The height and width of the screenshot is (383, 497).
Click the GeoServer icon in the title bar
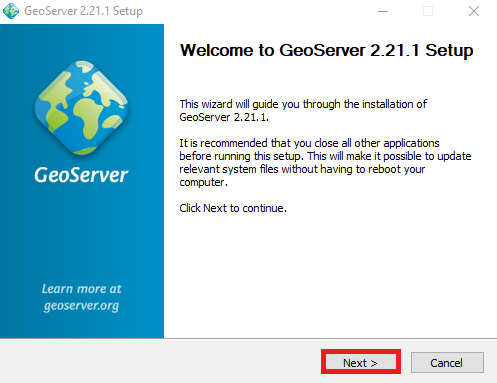tap(11, 11)
